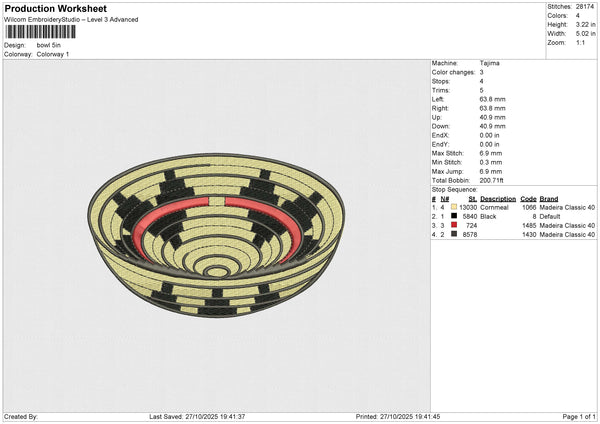
Task: Click the embroidered bowl design preview
Action: point(217,231)
